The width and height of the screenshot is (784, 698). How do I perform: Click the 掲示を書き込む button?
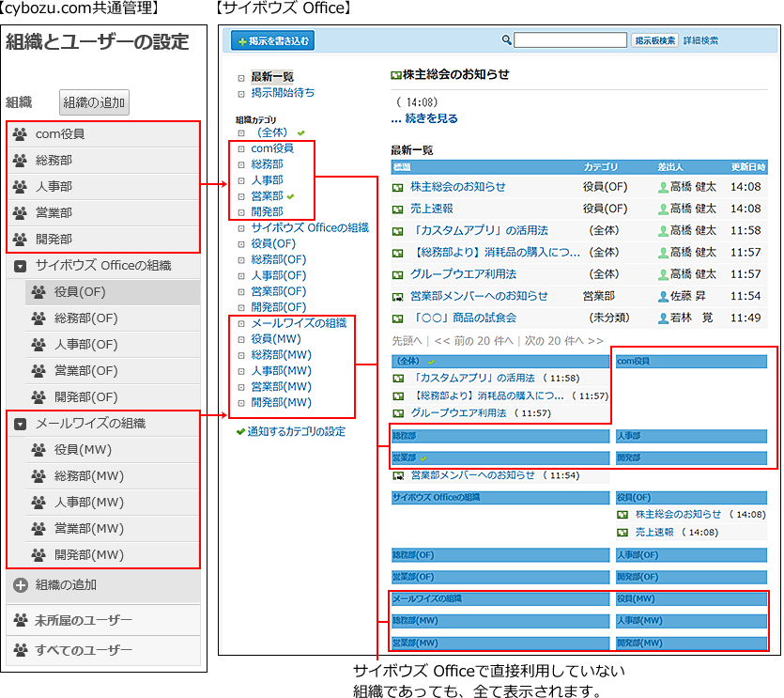(272, 40)
